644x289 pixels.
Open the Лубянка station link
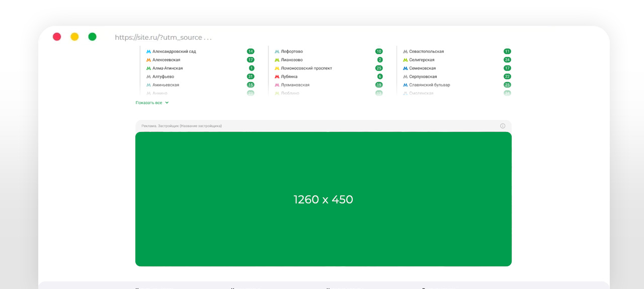pos(289,77)
